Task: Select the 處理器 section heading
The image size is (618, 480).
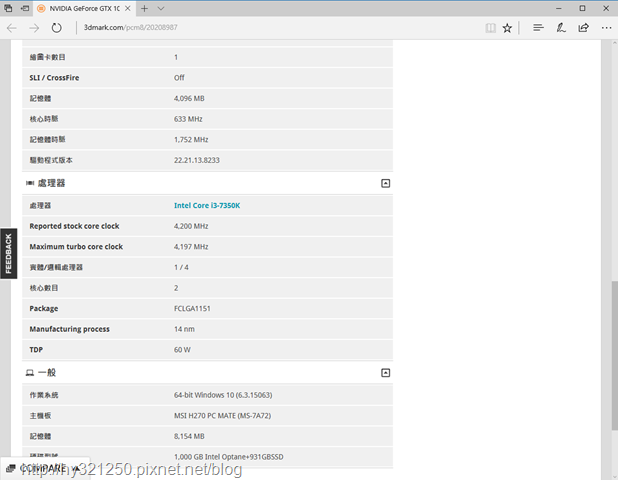Action: point(51,183)
